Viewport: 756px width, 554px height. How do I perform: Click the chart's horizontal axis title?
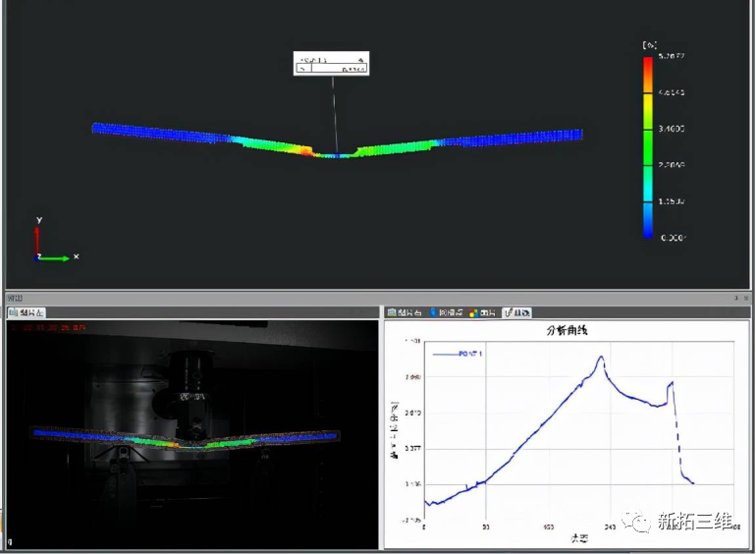(579, 538)
